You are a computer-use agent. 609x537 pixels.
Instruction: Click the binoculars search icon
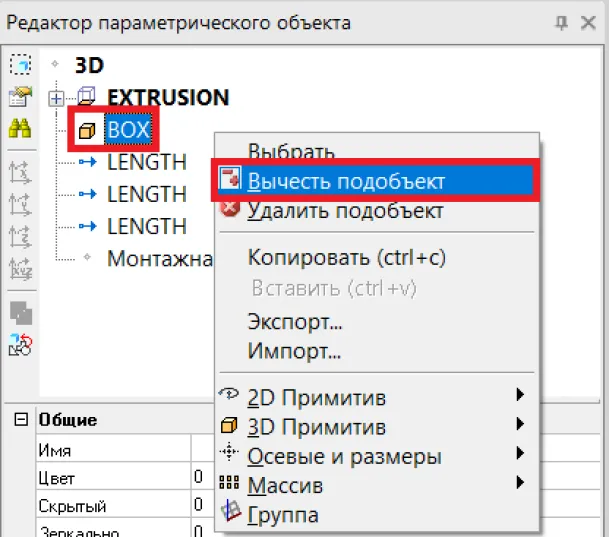click(x=20, y=128)
